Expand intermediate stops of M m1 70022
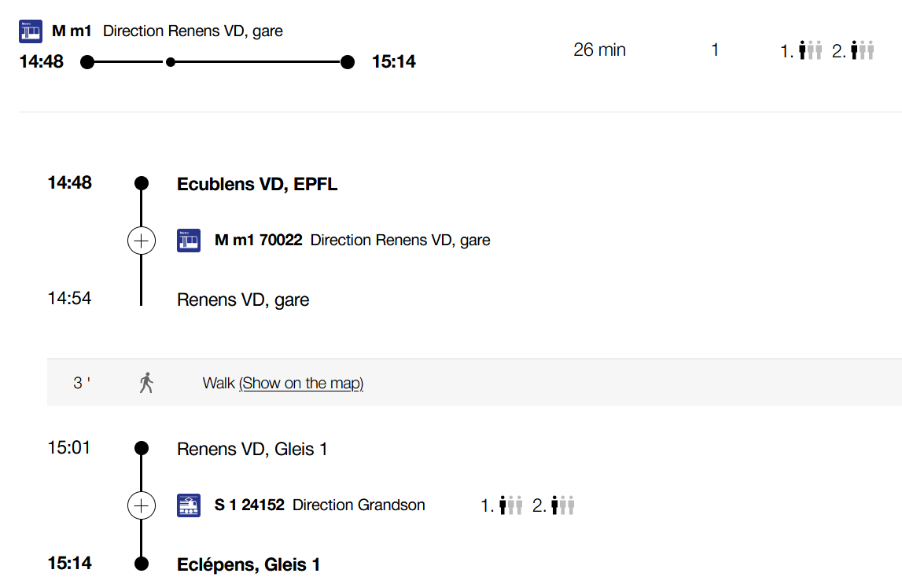902x588 pixels. (x=142, y=241)
